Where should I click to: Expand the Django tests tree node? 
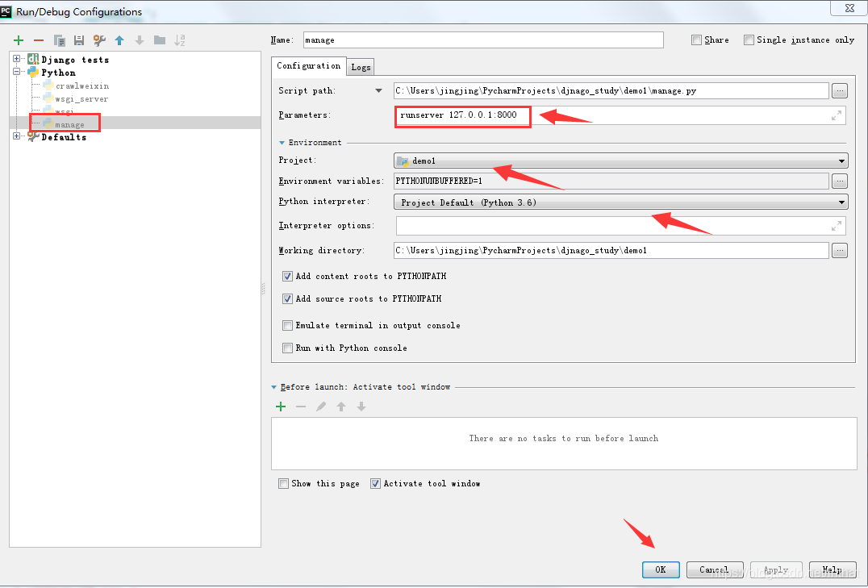coord(17,59)
